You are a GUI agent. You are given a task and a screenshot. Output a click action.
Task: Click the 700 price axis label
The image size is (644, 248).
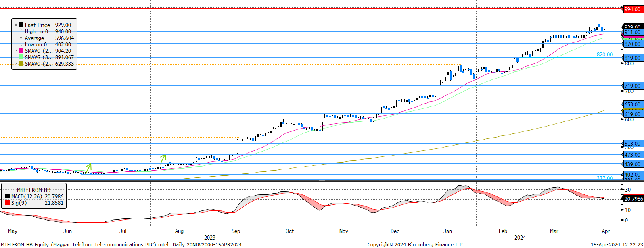click(629, 92)
